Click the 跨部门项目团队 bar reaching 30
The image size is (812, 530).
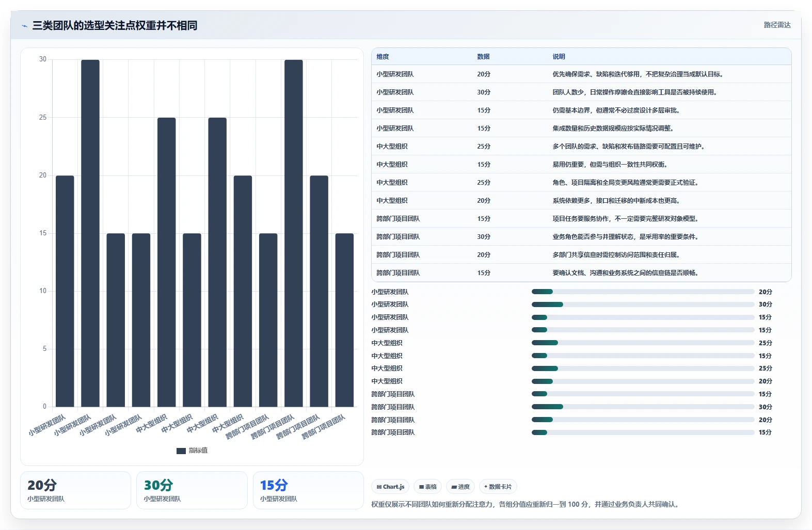pyautogui.click(x=294, y=233)
